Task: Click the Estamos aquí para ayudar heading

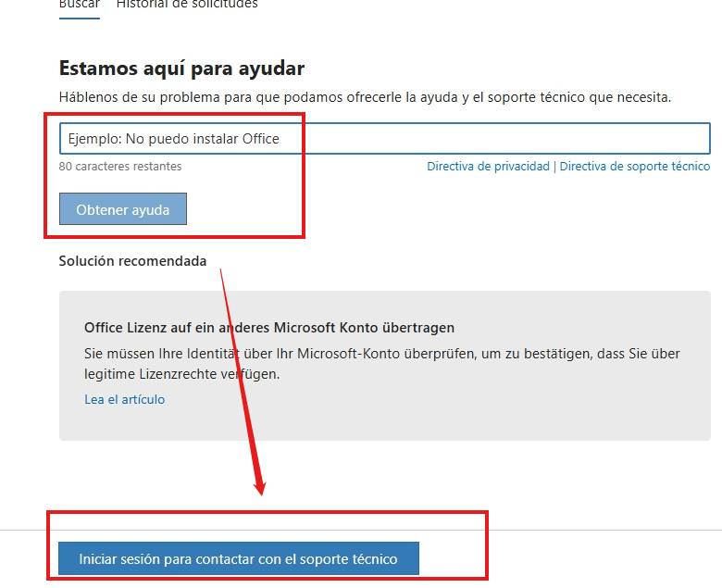Action: point(181,69)
